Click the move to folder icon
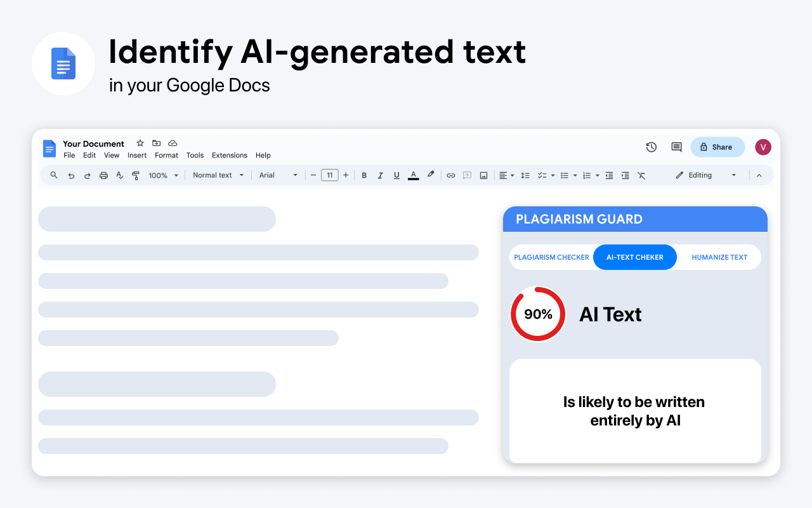 [x=156, y=144]
